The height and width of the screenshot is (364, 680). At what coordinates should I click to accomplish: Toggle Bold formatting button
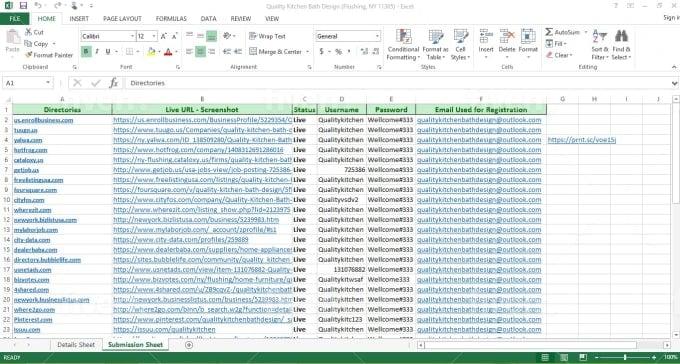(86, 52)
